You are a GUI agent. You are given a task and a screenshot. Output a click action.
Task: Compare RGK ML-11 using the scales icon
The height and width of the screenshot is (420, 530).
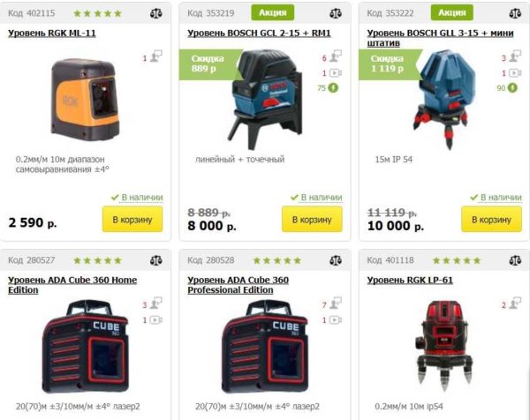tap(155, 13)
